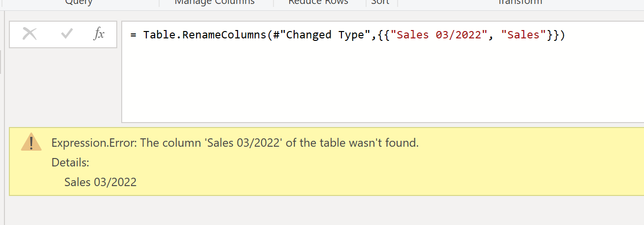Viewport: 644px width, 225px height.
Task: Click the Details label in error banner
Action: point(70,162)
